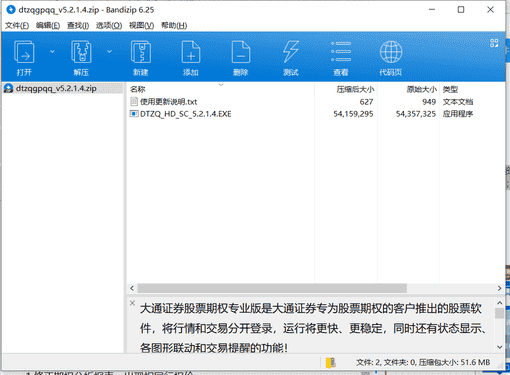Open the 文件(F) menu
Viewport: 510px width, 375px height.
point(17,25)
